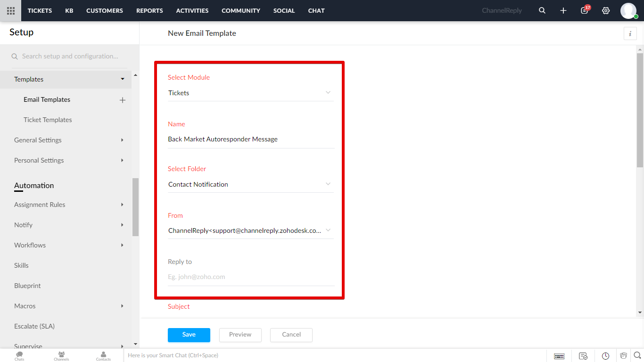Screen dimensions: 644x362
Task: Open the Select Folder dropdown showing Contact Notification
Action: tap(251, 184)
